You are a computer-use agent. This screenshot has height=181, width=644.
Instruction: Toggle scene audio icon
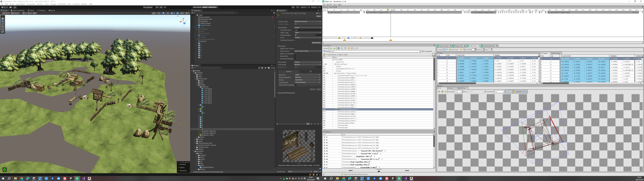pos(168,13)
